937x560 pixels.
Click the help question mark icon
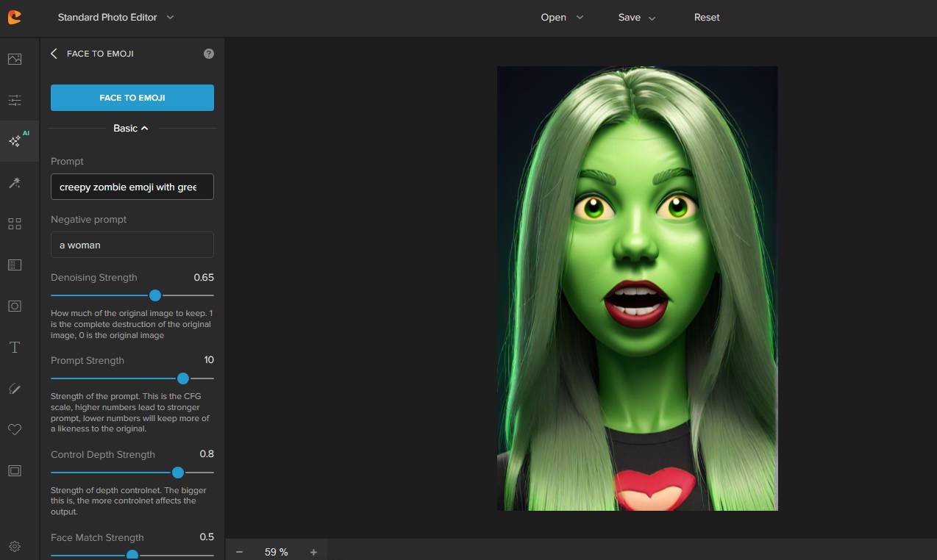tap(209, 54)
